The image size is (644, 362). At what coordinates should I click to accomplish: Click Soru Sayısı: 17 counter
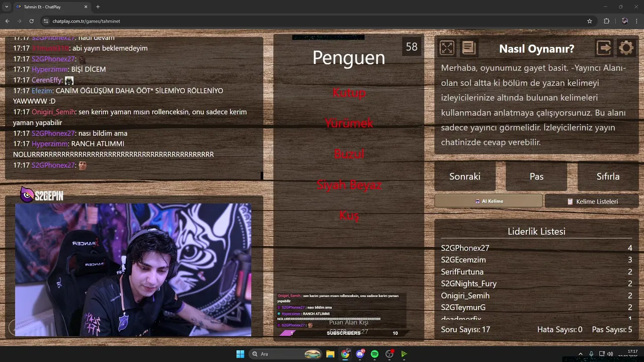[x=465, y=329]
